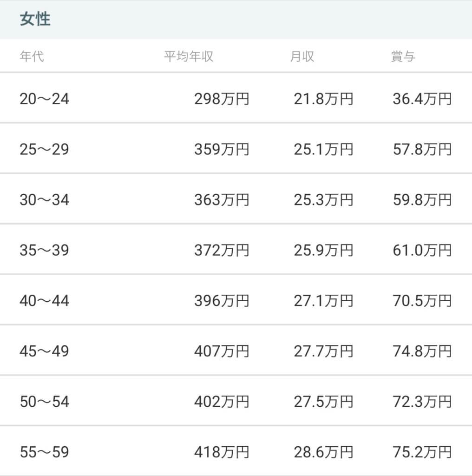Click the 298万円 average income cell

222,99
